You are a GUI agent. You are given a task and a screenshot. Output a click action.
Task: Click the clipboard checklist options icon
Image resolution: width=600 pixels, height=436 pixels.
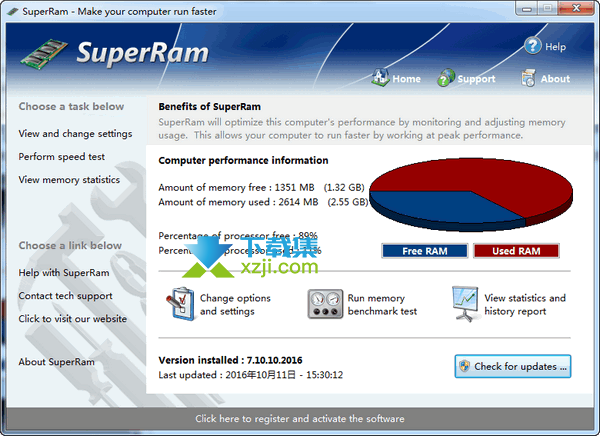(181, 304)
